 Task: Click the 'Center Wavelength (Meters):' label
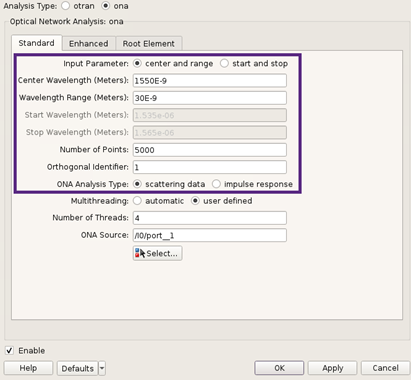tap(73, 80)
